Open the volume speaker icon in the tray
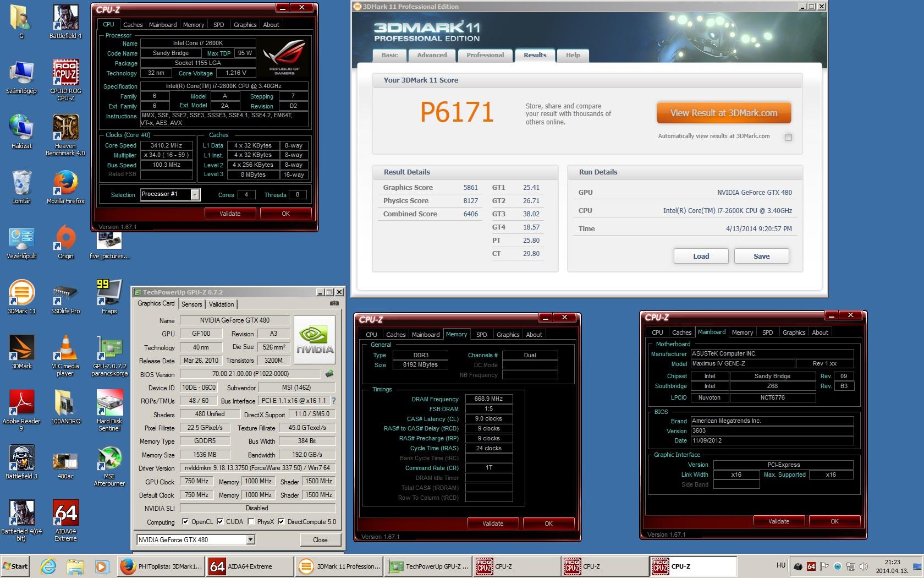Screen dimensions: 924x578 coord(864,566)
